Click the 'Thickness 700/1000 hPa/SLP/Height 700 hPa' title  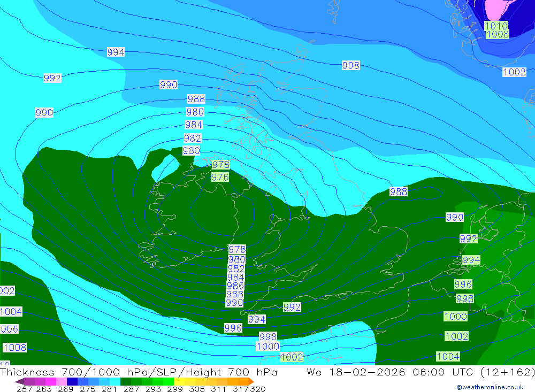point(139,372)
